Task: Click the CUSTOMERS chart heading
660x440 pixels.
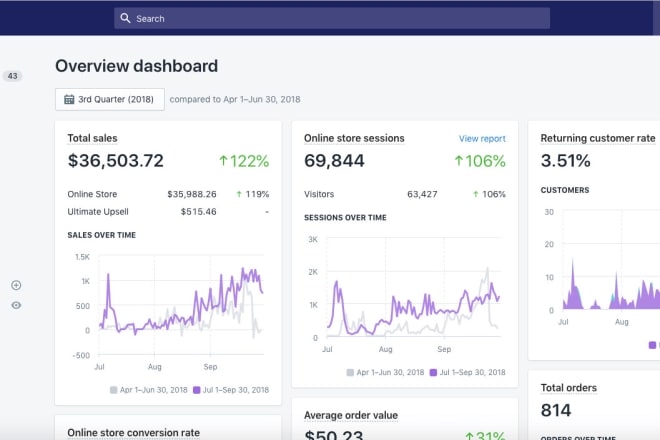Action: coord(565,190)
